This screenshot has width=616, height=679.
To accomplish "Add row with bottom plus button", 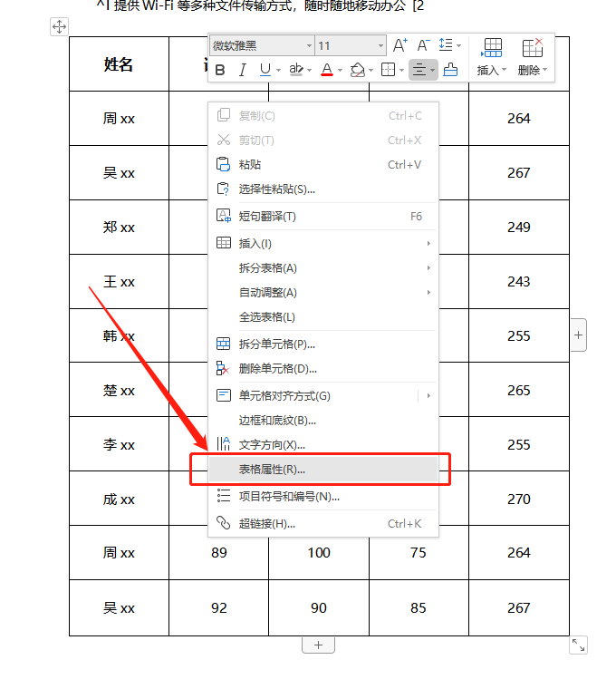I will [x=318, y=645].
